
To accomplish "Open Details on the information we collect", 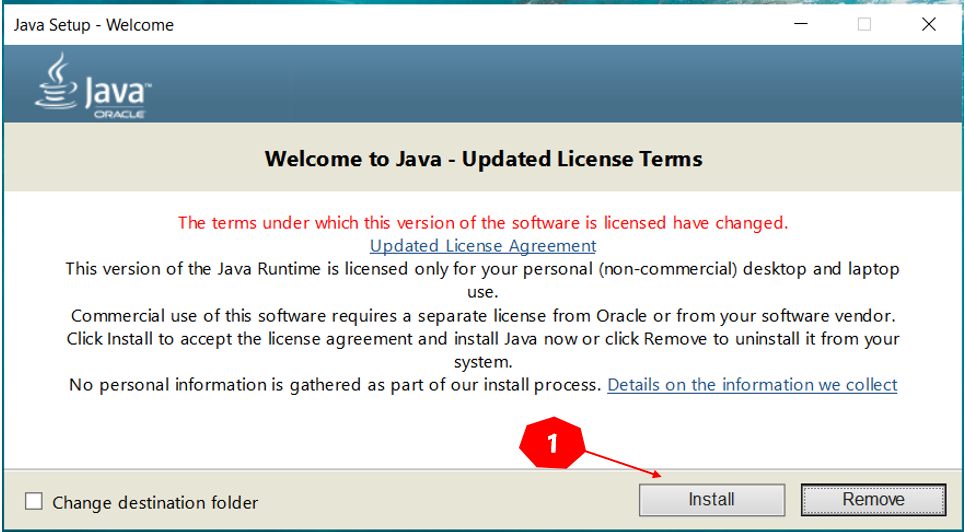I will (x=752, y=385).
